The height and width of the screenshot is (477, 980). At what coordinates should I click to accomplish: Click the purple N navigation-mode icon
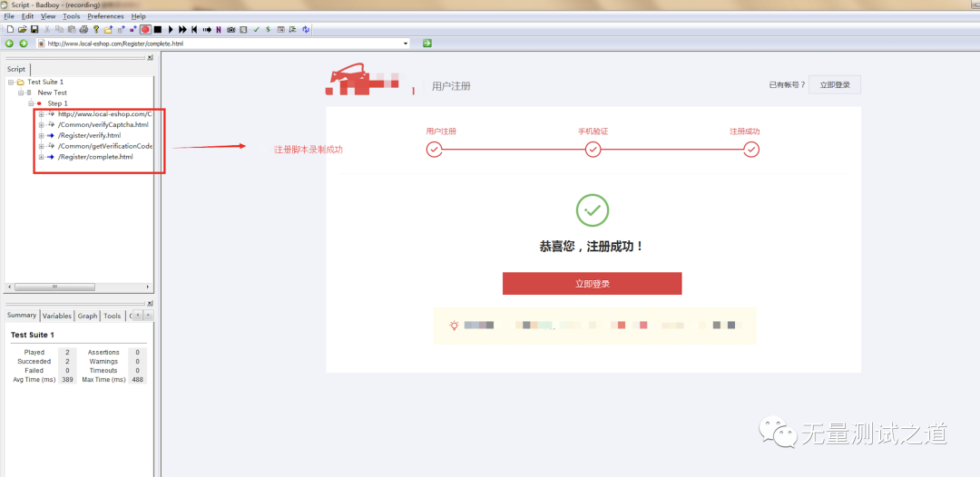click(219, 29)
